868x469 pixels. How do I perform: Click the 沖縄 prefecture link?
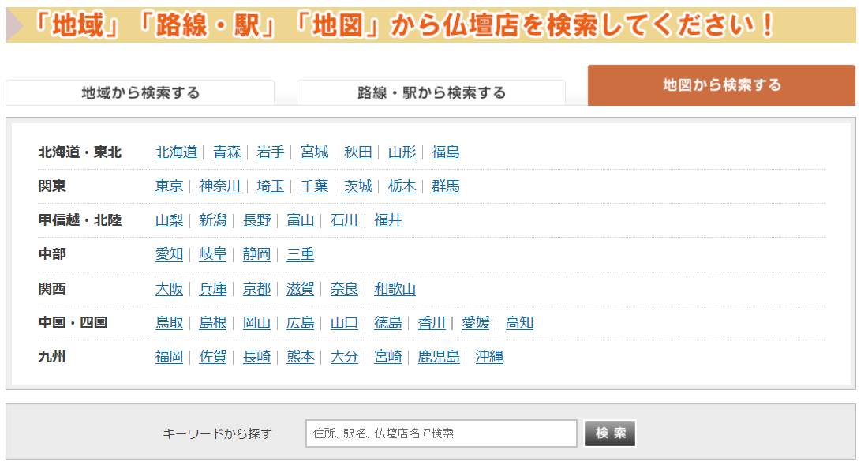pyautogui.click(x=489, y=357)
